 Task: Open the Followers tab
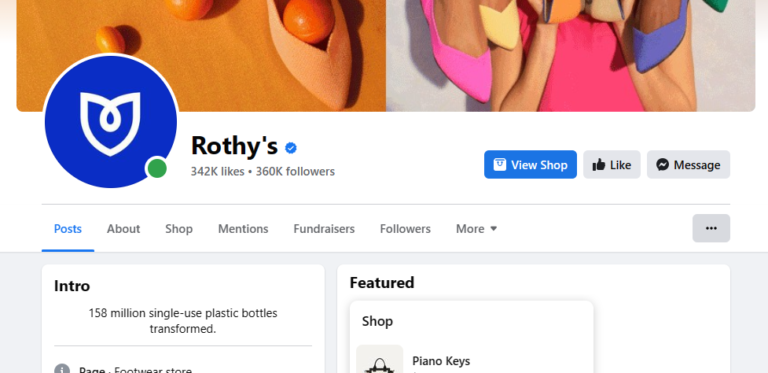click(x=405, y=229)
